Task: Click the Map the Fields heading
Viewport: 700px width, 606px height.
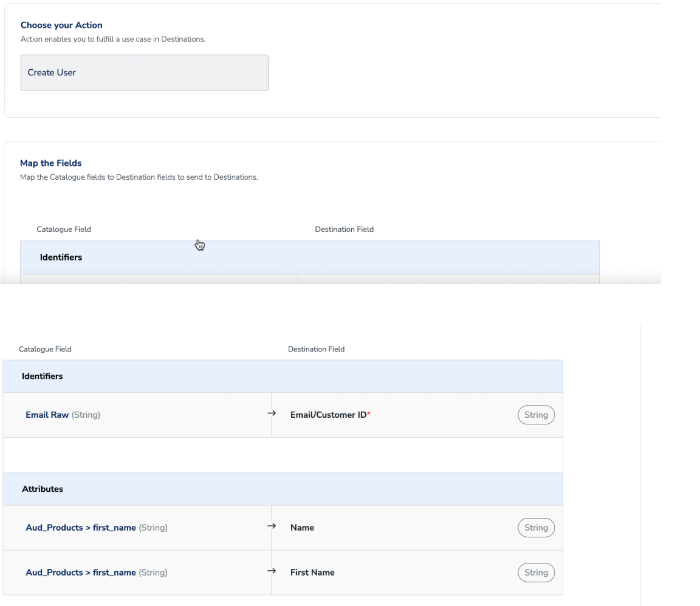Action: (x=50, y=163)
